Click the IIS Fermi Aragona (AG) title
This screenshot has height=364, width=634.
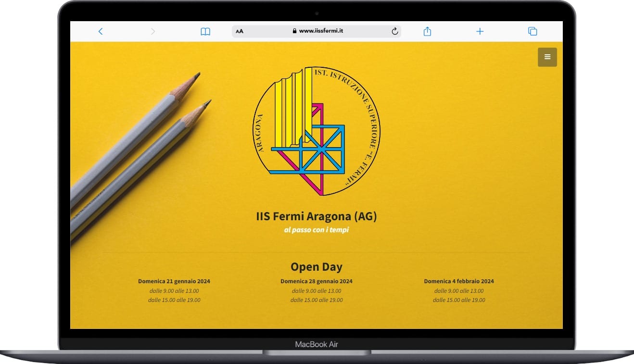(x=317, y=216)
